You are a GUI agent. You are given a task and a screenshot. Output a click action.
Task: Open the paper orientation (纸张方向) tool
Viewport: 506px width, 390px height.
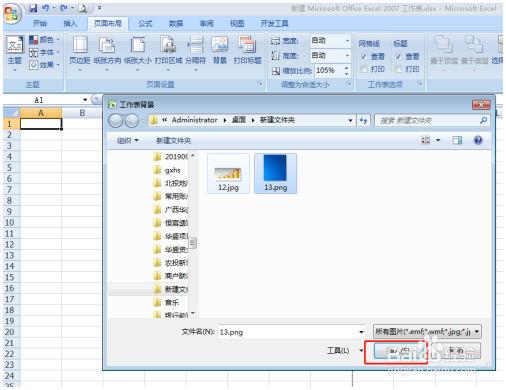click(x=107, y=50)
